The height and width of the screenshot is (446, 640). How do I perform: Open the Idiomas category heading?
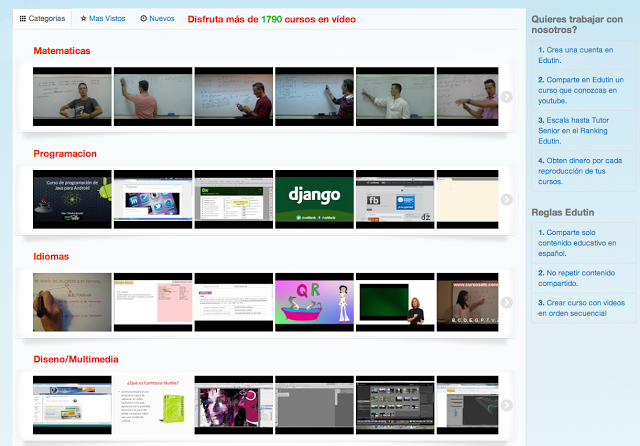coord(51,257)
